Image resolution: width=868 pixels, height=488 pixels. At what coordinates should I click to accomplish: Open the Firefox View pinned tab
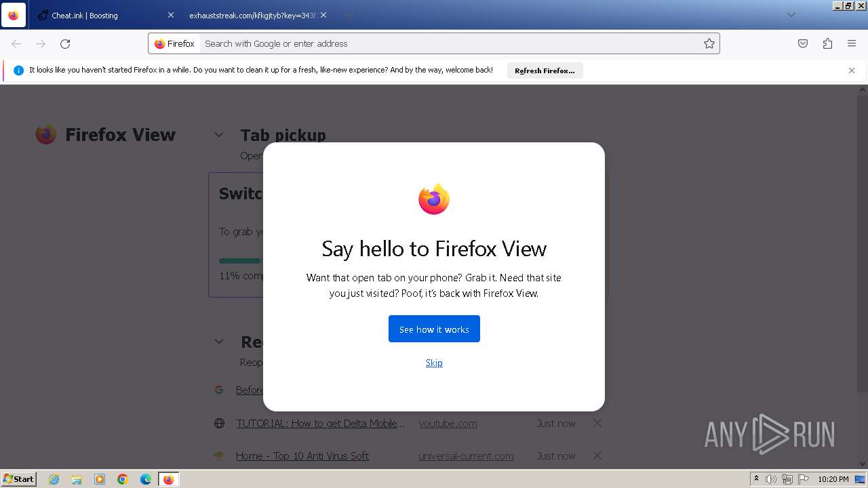tap(14, 15)
